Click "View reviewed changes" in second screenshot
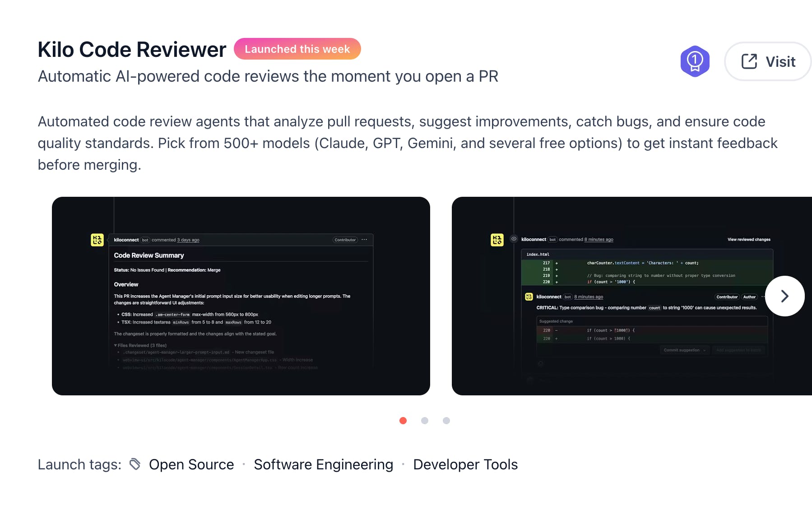The height and width of the screenshot is (510, 812). pyautogui.click(x=749, y=240)
